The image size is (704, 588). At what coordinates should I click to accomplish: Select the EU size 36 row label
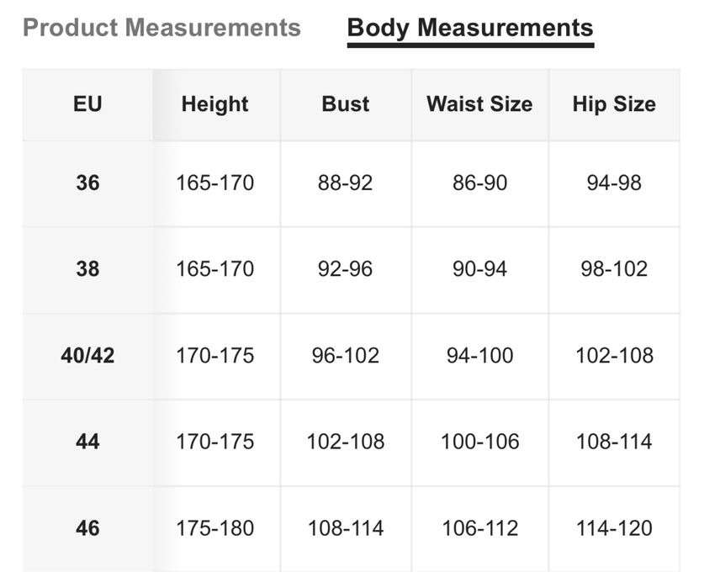tap(87, 183)
